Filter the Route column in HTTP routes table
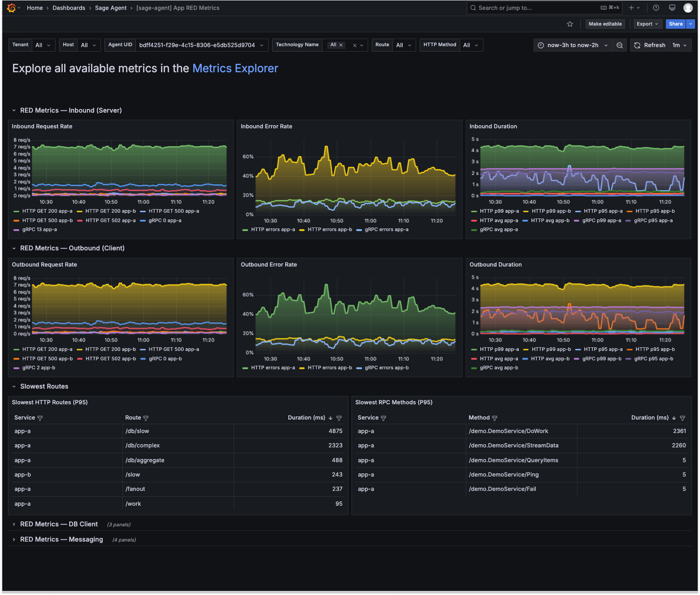Image resolution: width=700 pixels, height=595 pixels. [x=146, y=418]
